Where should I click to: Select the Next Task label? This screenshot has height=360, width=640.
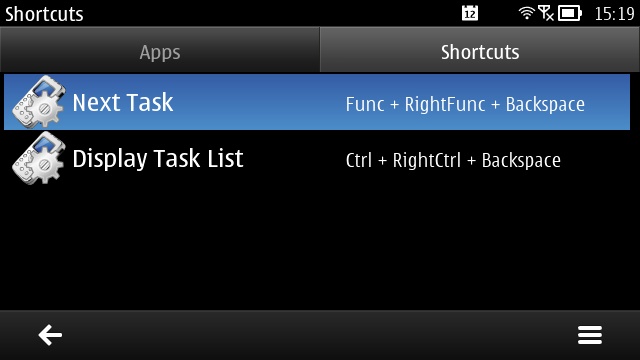click(123, 102)
